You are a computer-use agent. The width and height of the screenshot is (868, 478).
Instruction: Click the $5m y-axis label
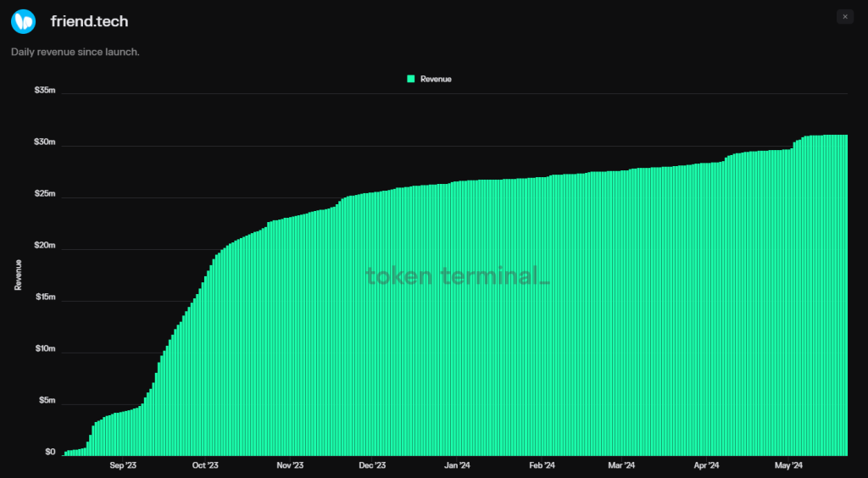[47, 401]
